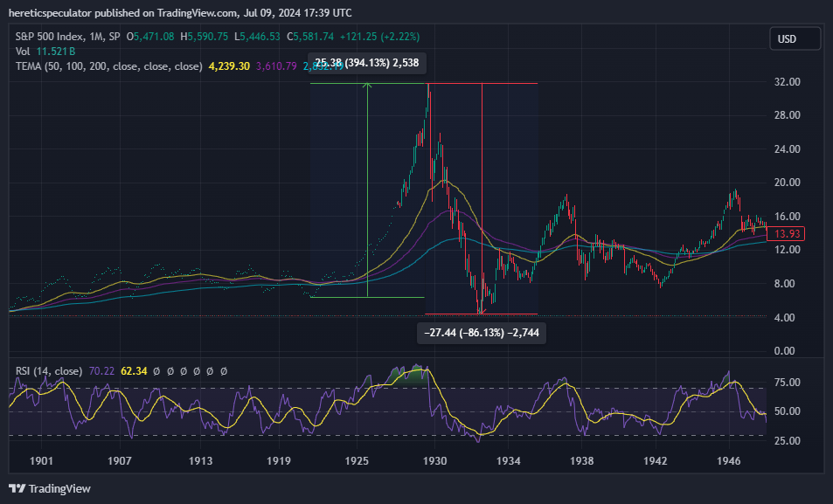Click the 0.00 price axis label
833x504 pixels.
pos(785,351)
